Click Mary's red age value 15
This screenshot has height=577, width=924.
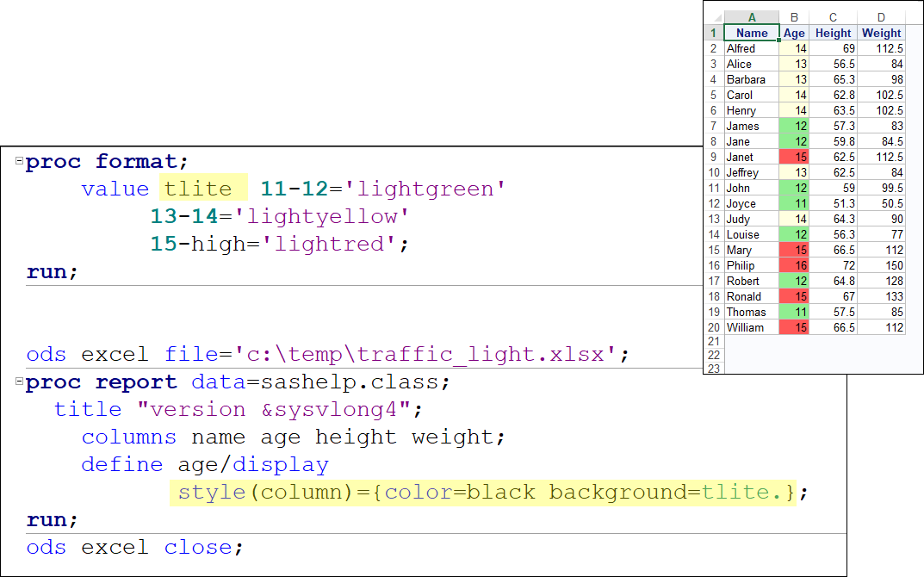[794, 250]
